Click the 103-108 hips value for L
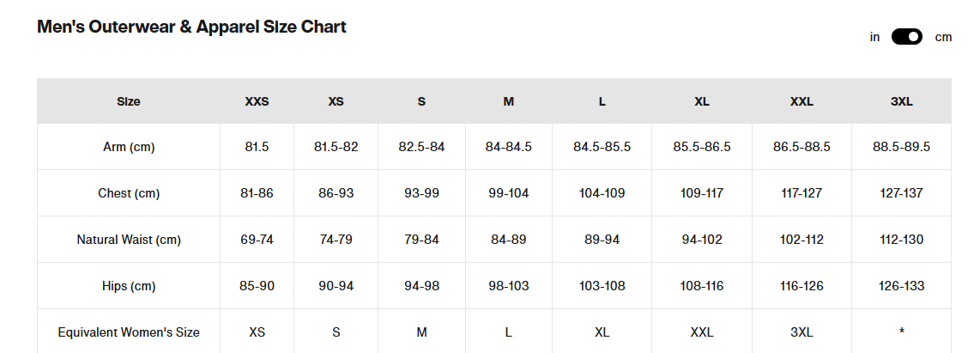 [x=602, y=286]
